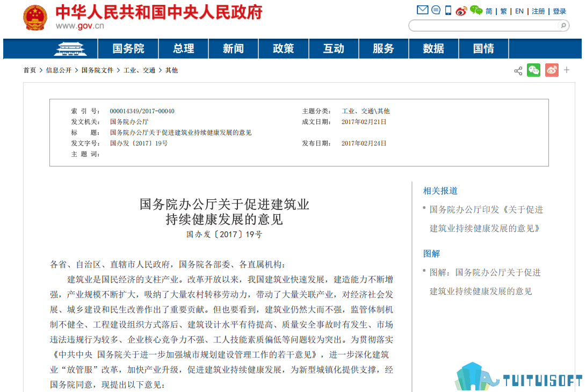Screen dimensions: 586x392
Task: Go to 国务院文件 in breadcrumb
Action: coord(97,70)
